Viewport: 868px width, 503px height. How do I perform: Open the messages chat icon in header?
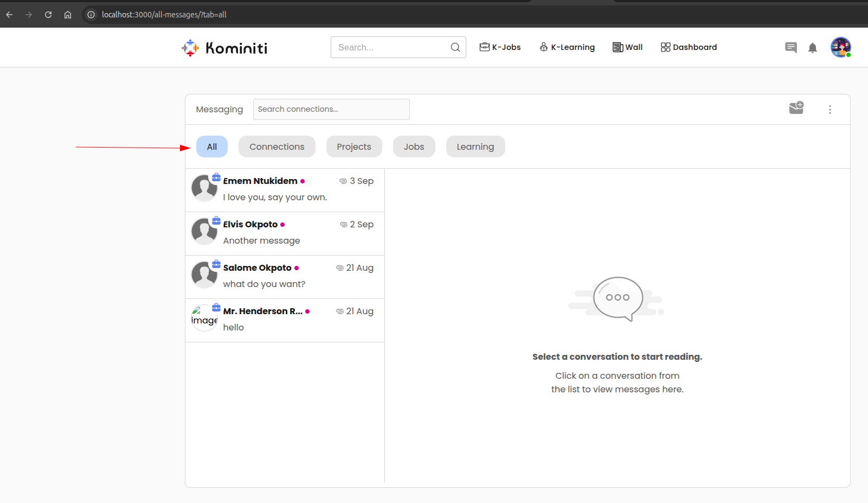coord(790,48)
